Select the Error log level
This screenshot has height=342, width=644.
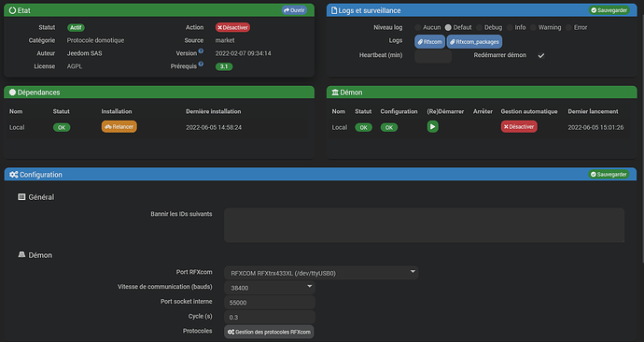tap(568, 27)
